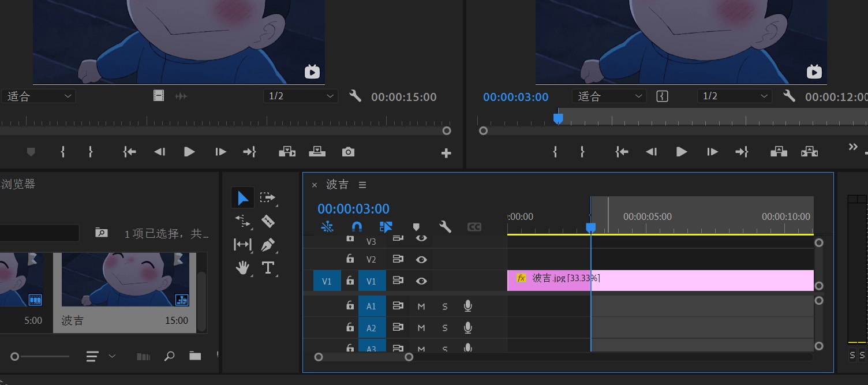
Task: Play in the source monitor
Action: click(x=189, y=152)
